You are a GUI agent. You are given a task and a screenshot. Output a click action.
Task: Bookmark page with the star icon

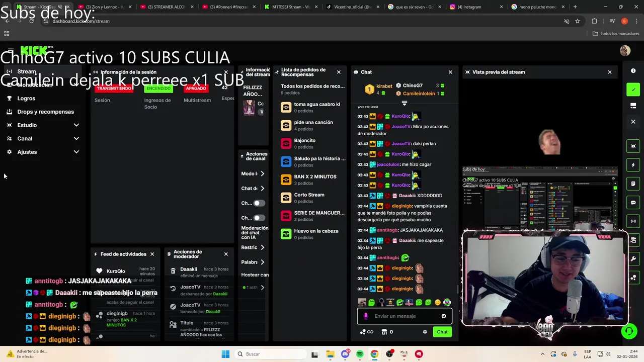(x=578, y=21)
